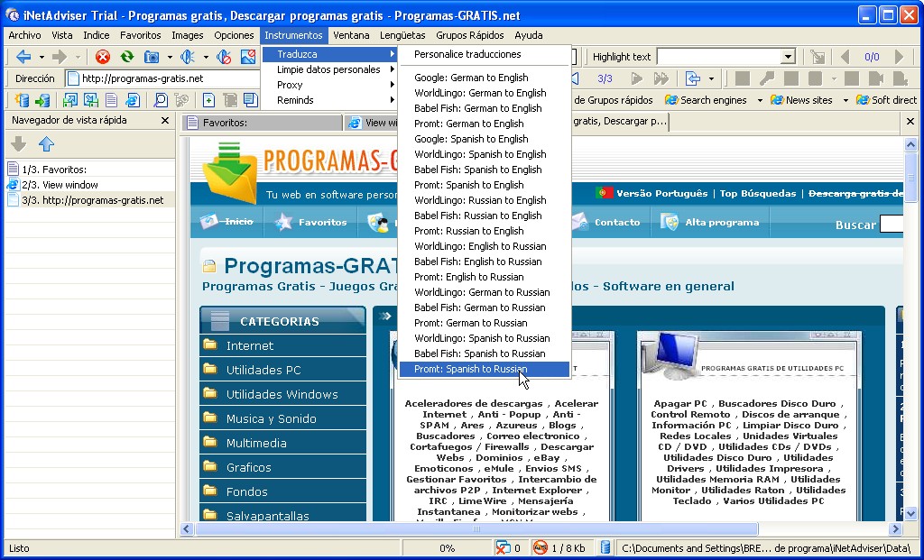The image size is (924, 560).
Task: Select Personalice traducciones menu entry
Action: click(x=485, y=54)
